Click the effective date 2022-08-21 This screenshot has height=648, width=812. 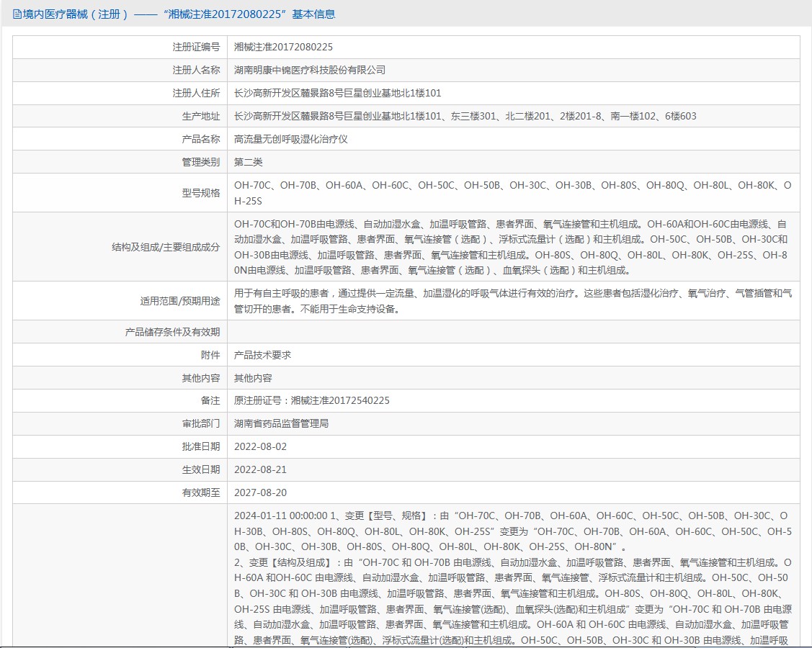260,470
